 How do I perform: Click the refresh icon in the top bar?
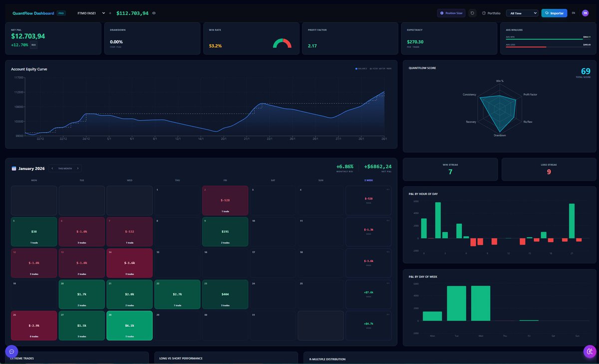tap(472, 13)
